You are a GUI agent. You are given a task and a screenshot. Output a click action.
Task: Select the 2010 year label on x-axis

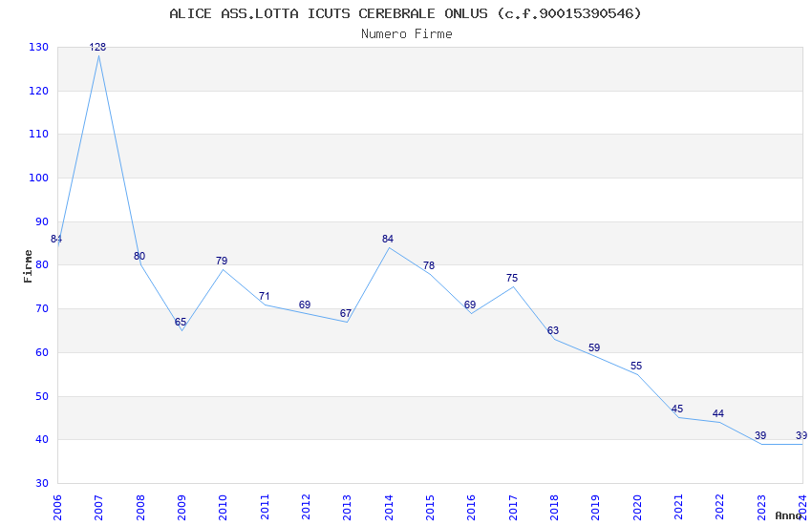223,507
